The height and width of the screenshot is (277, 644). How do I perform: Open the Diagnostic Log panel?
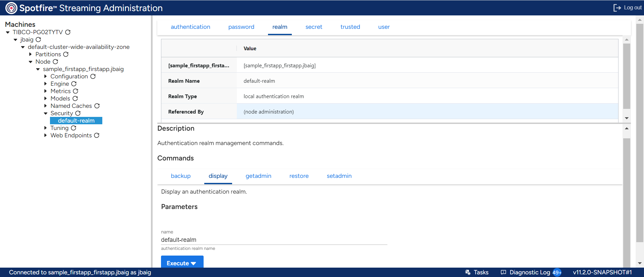530,272
